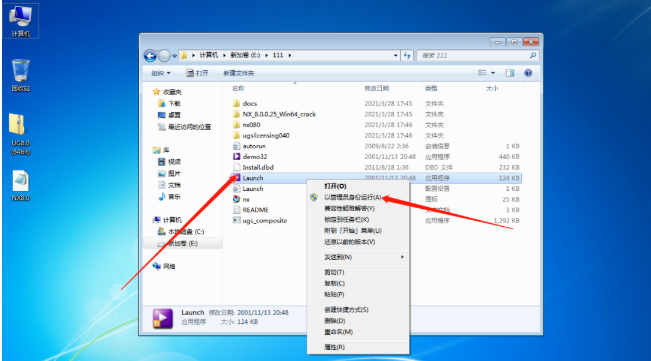Screen dimensions: 651x361
Task: Choose Cut (T) in the context menu
Action: [x=358, y=272]
